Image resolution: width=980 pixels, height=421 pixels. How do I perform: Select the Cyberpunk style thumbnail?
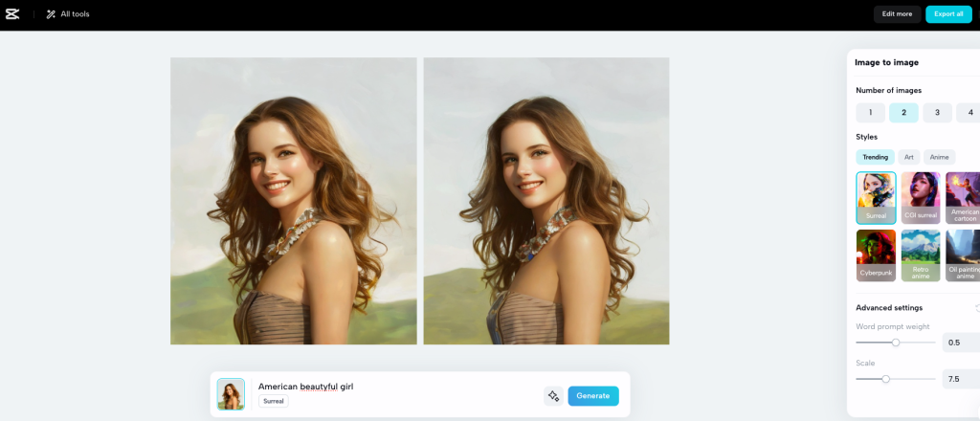(876, 255)
